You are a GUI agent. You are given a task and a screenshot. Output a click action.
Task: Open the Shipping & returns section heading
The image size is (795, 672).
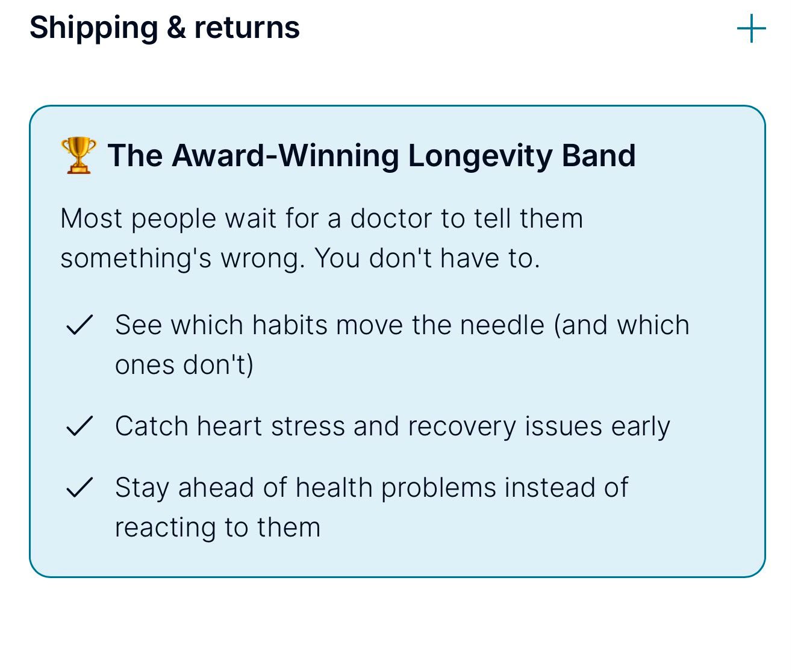point(164,28)
